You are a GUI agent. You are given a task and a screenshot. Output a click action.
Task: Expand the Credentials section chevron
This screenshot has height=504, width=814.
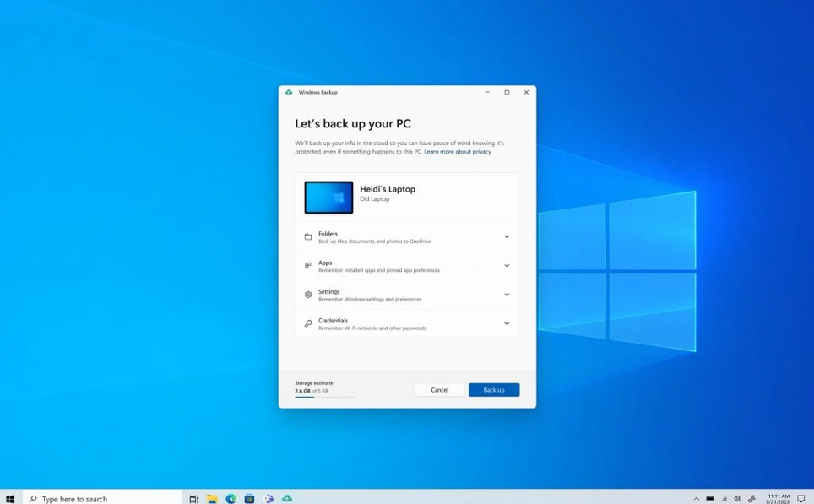coord(507,323)
